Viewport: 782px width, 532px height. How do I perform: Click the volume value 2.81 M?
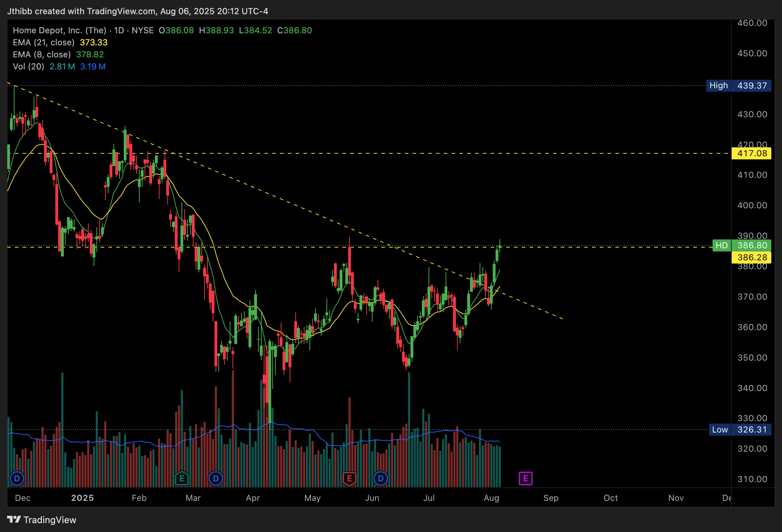[62, 67]
